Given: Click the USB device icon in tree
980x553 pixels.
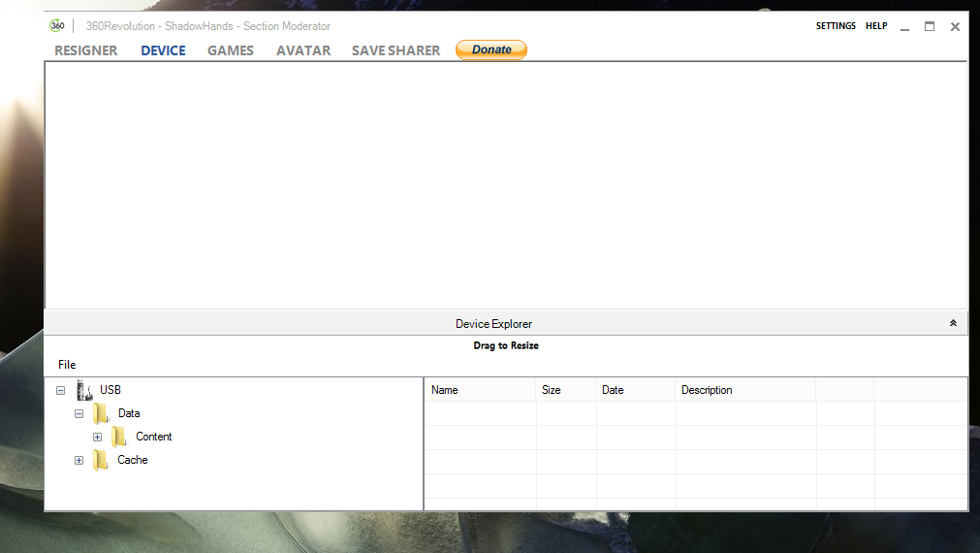Looking at the screenshot, I should point(85,390).
